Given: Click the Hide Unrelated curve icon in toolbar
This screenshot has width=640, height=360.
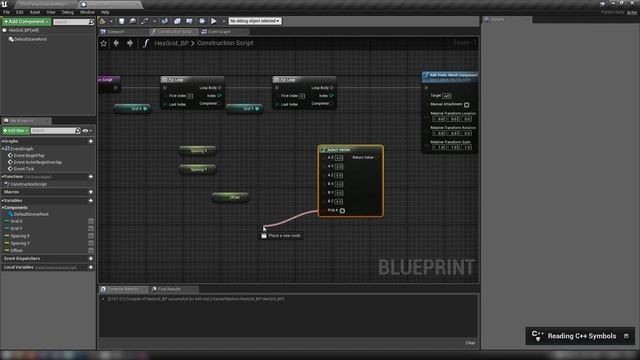Looking at the screenshot, I should 144,21.
